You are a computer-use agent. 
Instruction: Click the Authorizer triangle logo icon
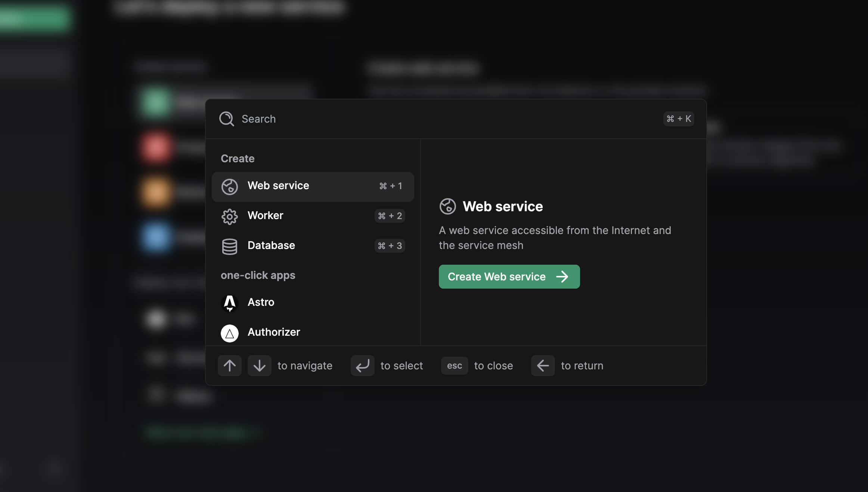tap(230, 333)
